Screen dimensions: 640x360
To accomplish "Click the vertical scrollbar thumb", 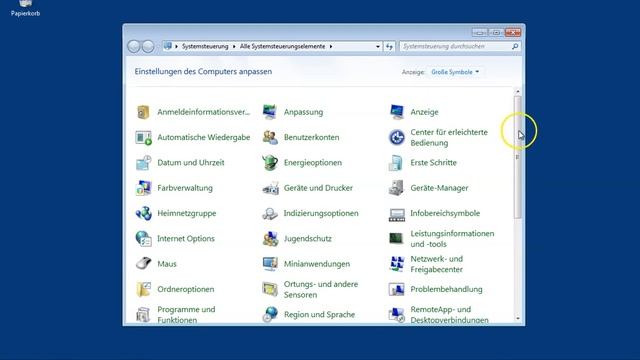I will [518, 157].
